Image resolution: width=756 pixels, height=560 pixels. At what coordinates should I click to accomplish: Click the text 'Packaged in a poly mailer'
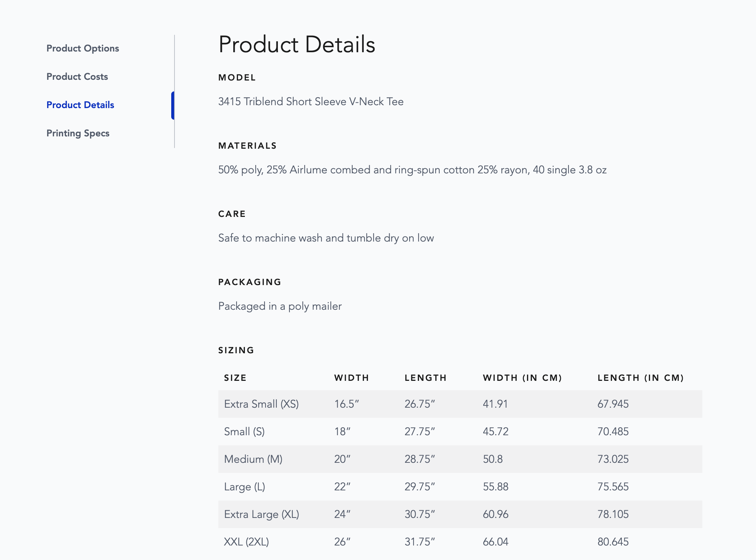point(280,306)
